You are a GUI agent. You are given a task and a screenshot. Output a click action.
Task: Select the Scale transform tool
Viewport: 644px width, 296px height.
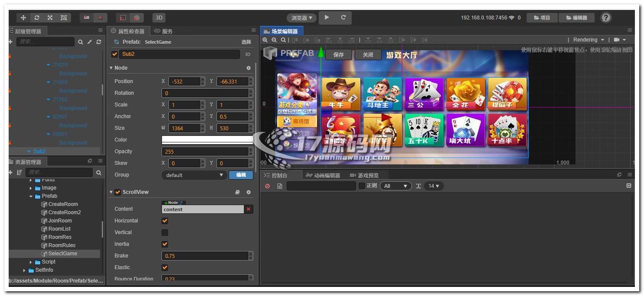point(50,18)
